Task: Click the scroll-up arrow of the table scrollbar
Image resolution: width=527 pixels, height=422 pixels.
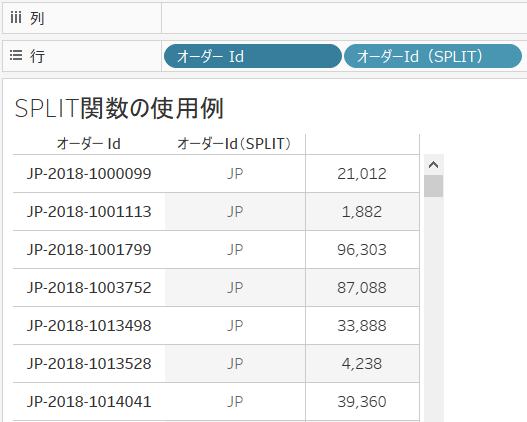Action: coord(434,165)
